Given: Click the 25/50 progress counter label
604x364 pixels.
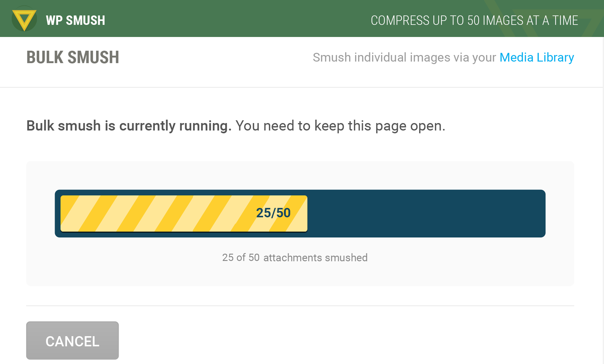Looking at the screenshot, I should (273, 213).
